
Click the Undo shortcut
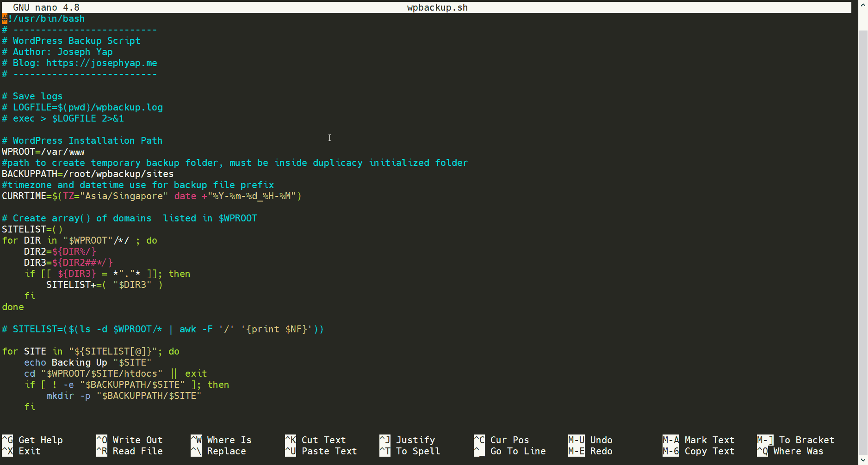click(601, 440)
